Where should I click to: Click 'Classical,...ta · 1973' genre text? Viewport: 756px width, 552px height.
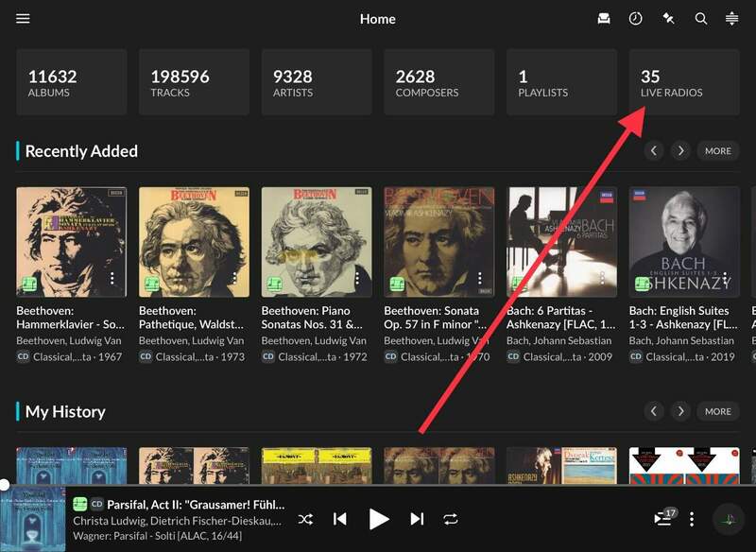(200, 356)
